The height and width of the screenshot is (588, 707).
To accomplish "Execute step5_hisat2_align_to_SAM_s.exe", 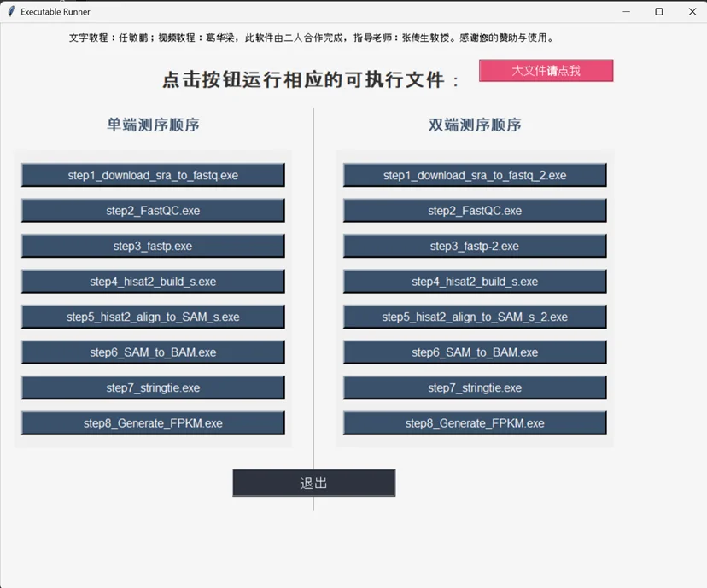I will click(152, 317).
